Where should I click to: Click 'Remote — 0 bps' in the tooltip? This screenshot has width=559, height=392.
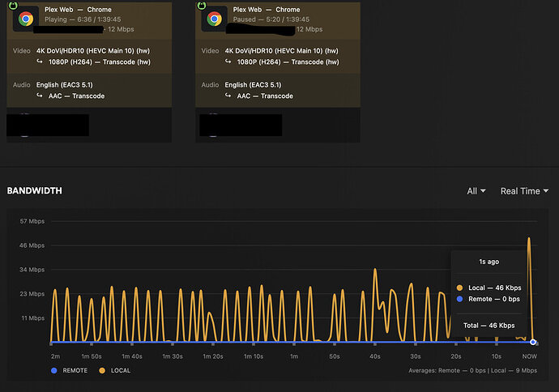pos(494,299)
